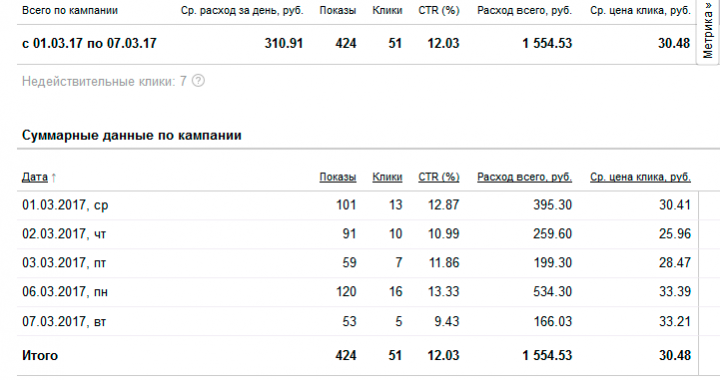This screenshot has width=720, height=380.
Task: Click the total spend value 1 554.53 in Итого
Action: coord(547,356)
